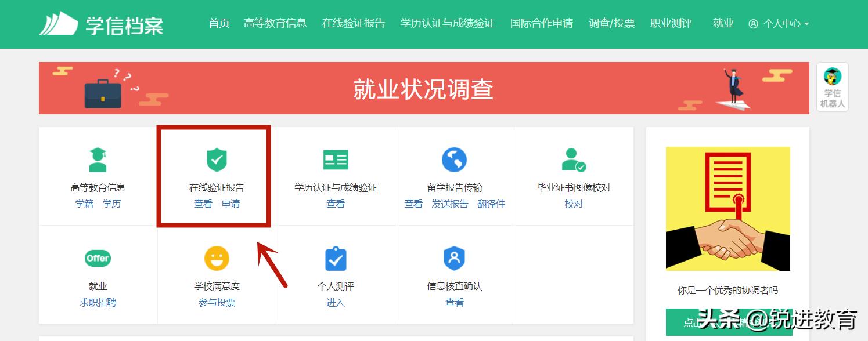This screenshot has width=868, height=341.
Task: Click the 申请 link under 在线验证报告
Action: coord(231,204)
